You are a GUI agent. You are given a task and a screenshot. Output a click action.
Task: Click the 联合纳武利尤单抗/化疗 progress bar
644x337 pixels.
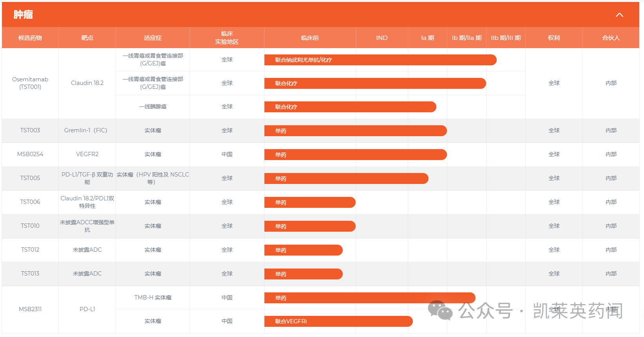pyautogui.click(x=380, y=60)
